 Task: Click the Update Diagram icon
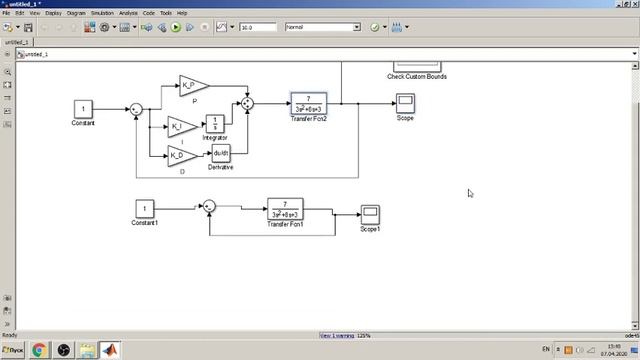pyautogui.click(x=147, y=27)
